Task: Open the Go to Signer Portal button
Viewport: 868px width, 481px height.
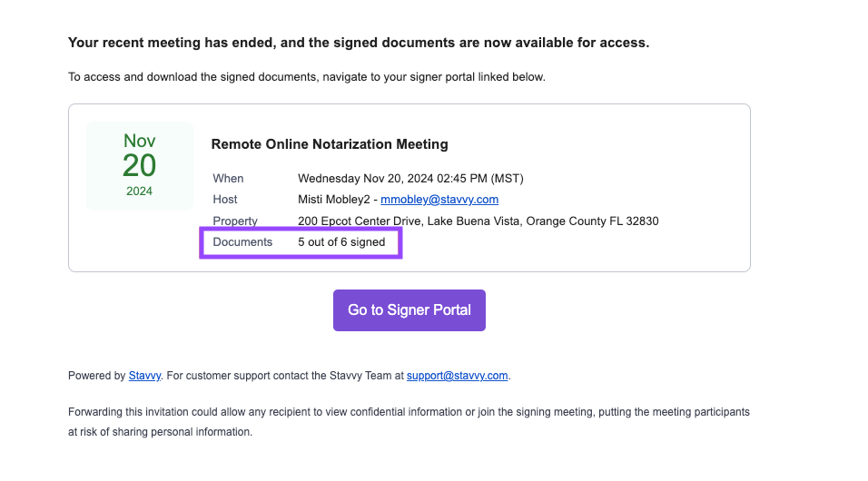Action: pyautogui.click(x=409, y=310)
